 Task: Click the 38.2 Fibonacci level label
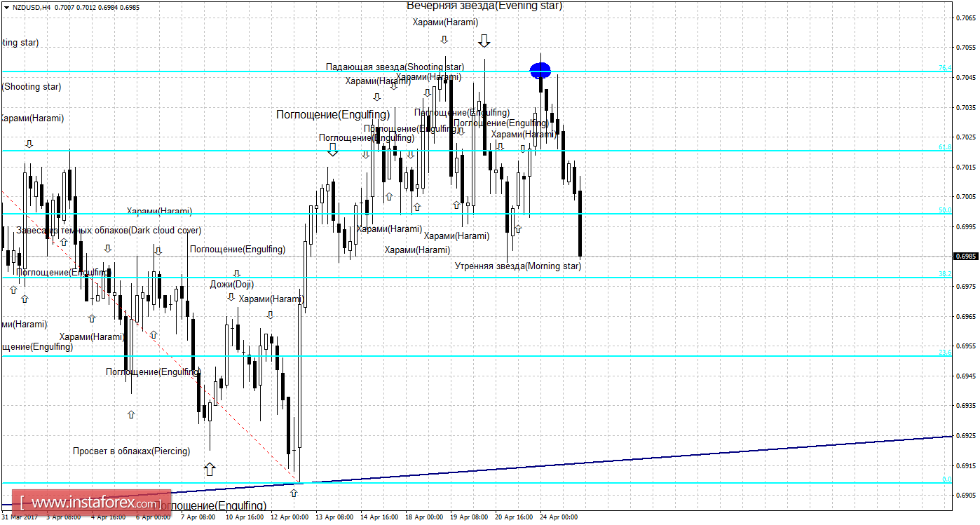pos(945,274)
